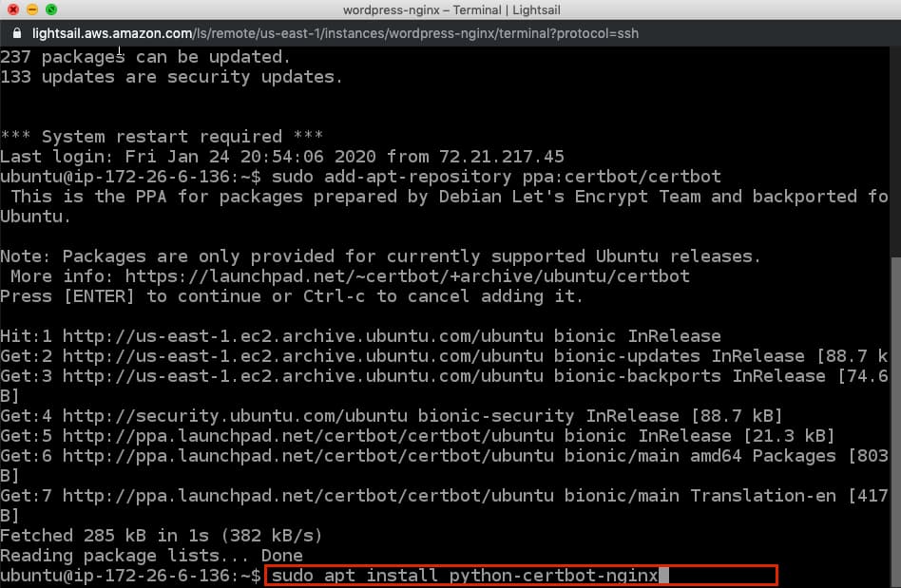Click the 'This is the PPA for packages' line
Screen dimensions: 901x588
pyautogui.click(x=450, y=197)
